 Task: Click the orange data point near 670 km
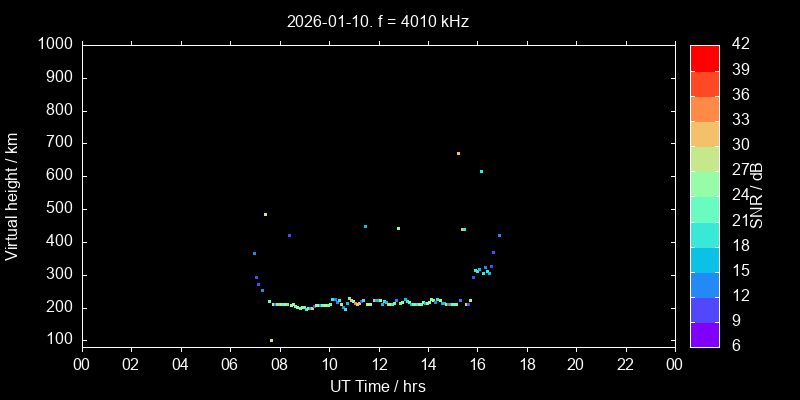click(458, 153)
